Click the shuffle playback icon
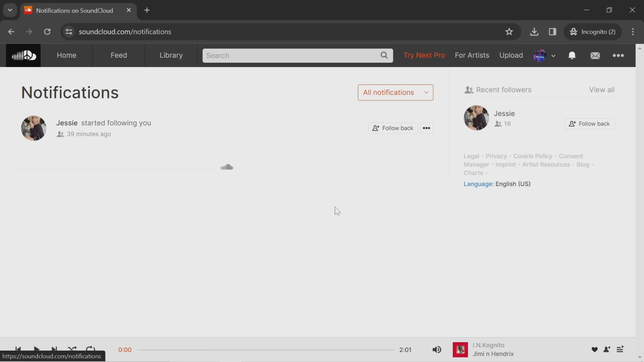644x362 pixels. click(x=72, y=350)
